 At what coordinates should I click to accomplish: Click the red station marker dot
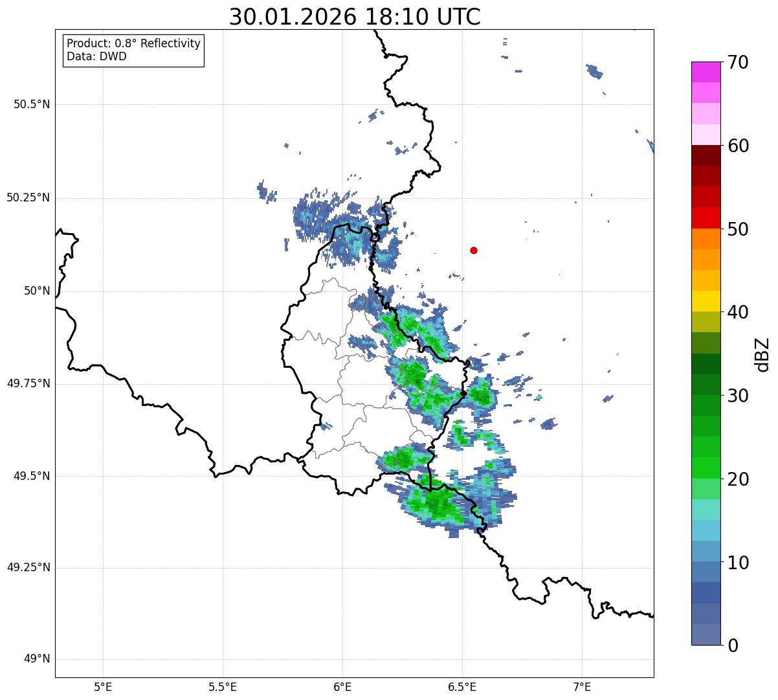point(474,250)
